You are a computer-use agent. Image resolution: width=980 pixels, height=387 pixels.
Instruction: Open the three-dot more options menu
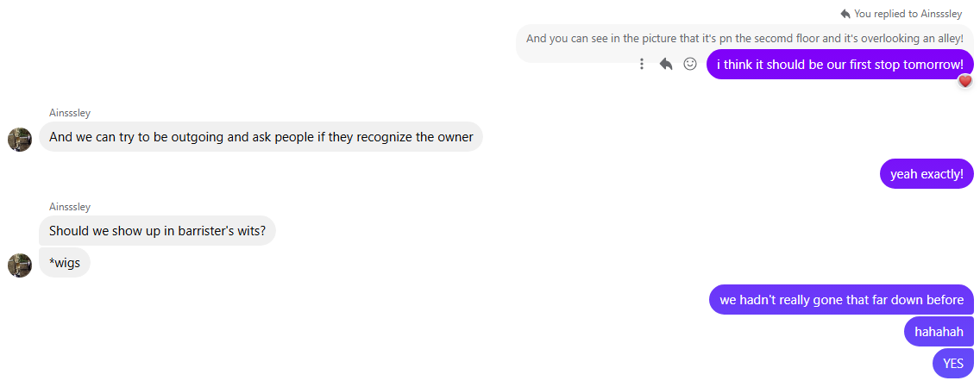pos(642,64)
